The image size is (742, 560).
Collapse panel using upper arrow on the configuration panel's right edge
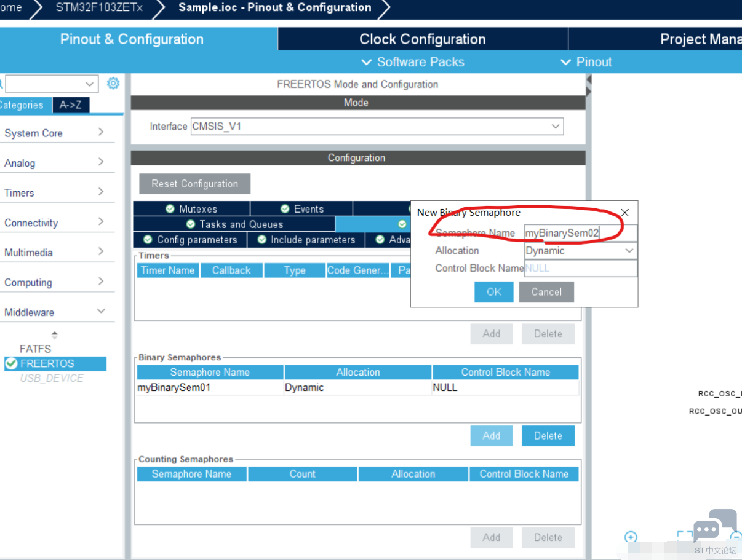[589, 80]
